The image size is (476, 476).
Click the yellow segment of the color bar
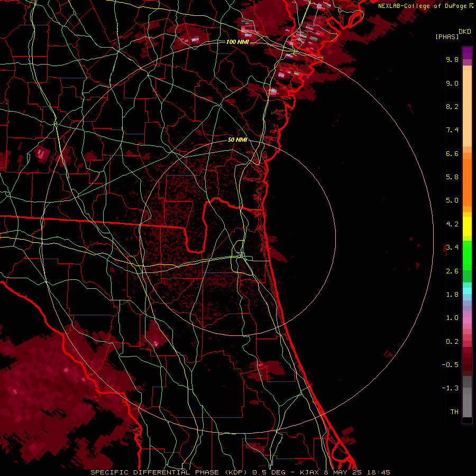(x=467, y=226)
